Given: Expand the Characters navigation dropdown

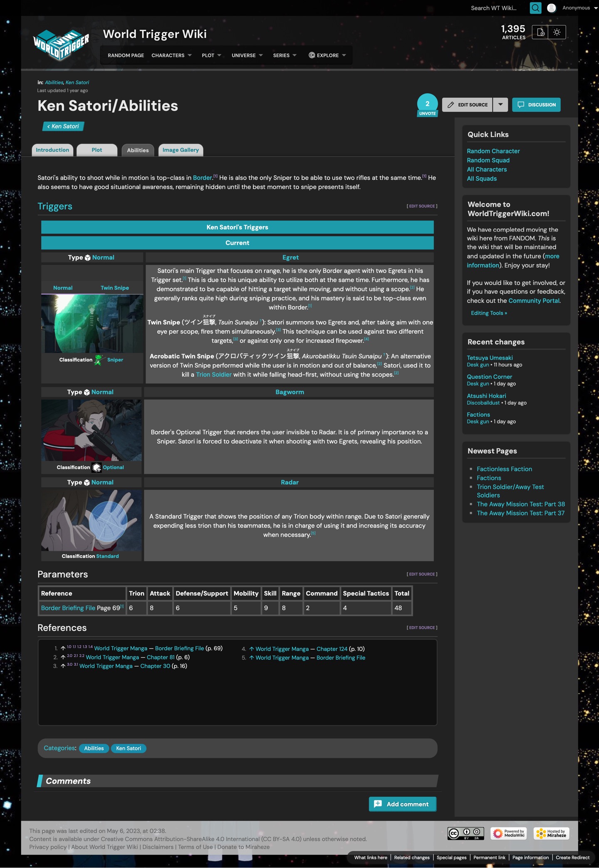Looking at the screenshot, I should click(171, 55).
